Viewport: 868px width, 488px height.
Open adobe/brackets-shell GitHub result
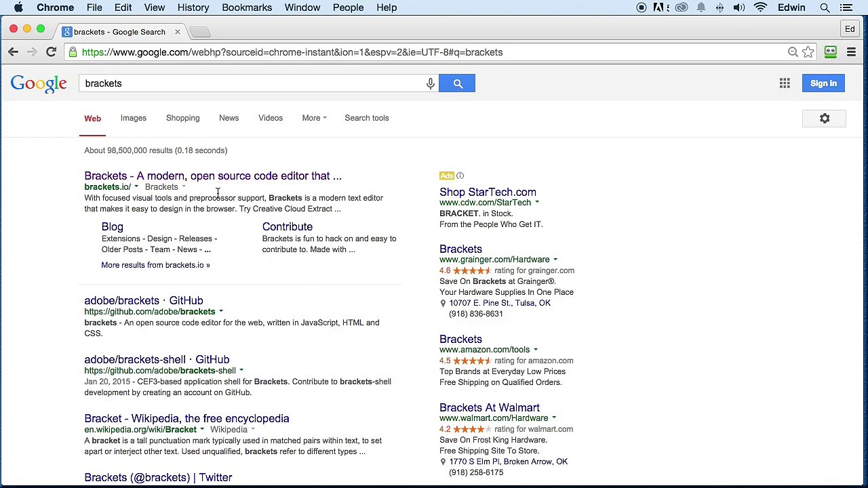[x=157, y=360]
